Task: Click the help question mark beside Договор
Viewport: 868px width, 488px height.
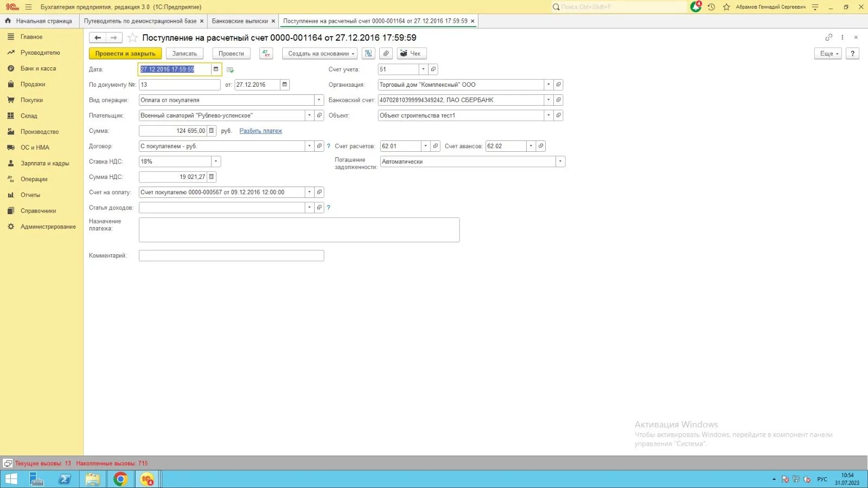Action: [328, 146]
